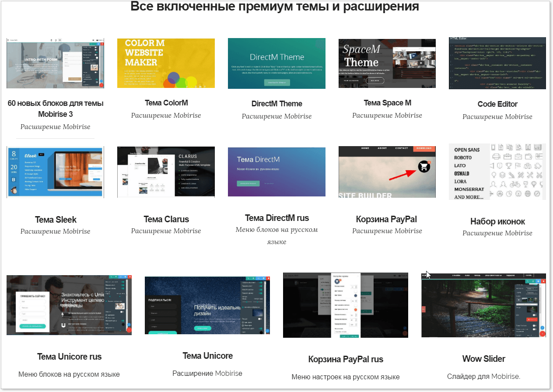Click 'Расширение Mobirise' under Тема Unicore
Screen dimensions: 553x392
click(207, 374)
